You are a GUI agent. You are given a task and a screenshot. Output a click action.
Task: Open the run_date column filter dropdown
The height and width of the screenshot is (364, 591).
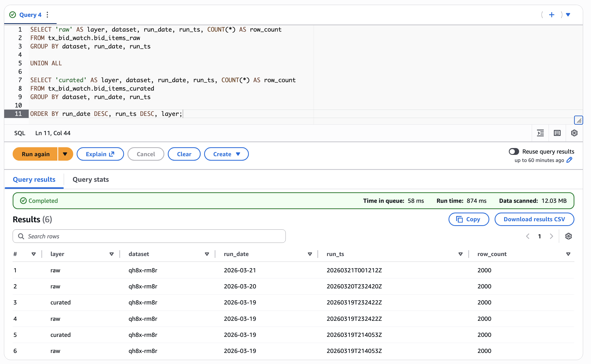(x=310, y=254)
